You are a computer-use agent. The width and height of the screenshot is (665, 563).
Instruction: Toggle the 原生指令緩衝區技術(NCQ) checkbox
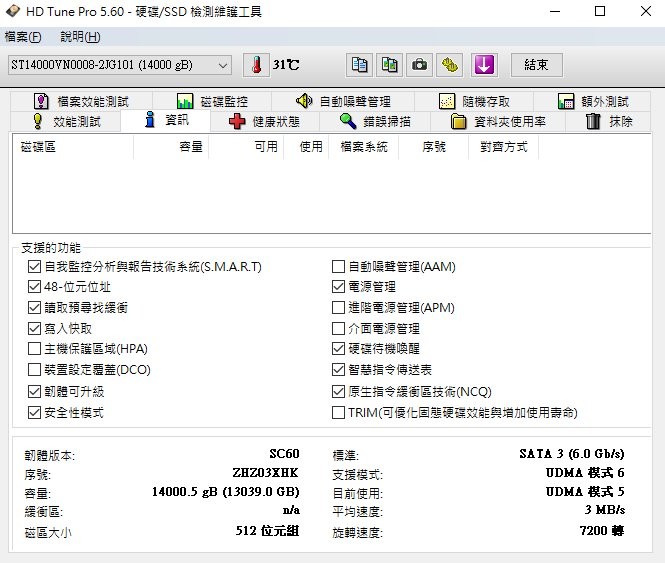pos(339,391)
